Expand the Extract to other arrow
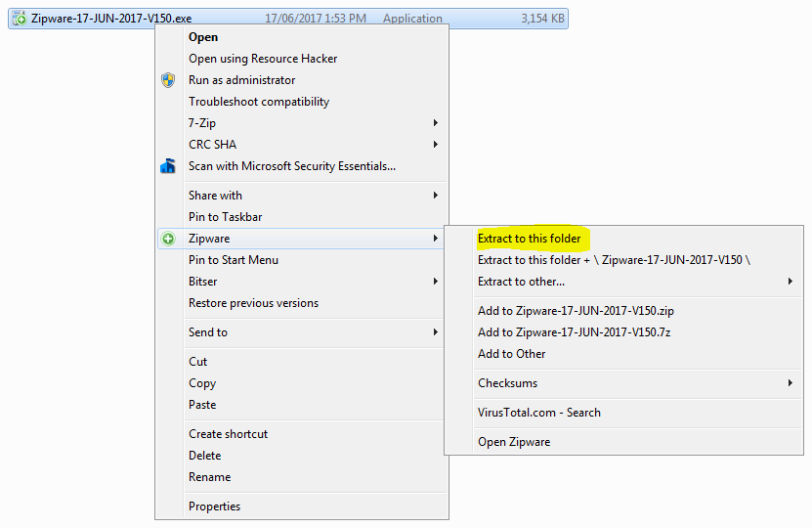The width and height of the screenshot is (812, 528). [x=791, y=282]
